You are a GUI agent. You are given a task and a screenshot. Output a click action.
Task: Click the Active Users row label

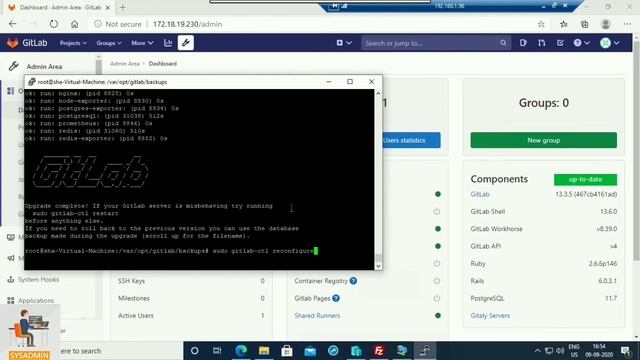click(x=136, y=316)
